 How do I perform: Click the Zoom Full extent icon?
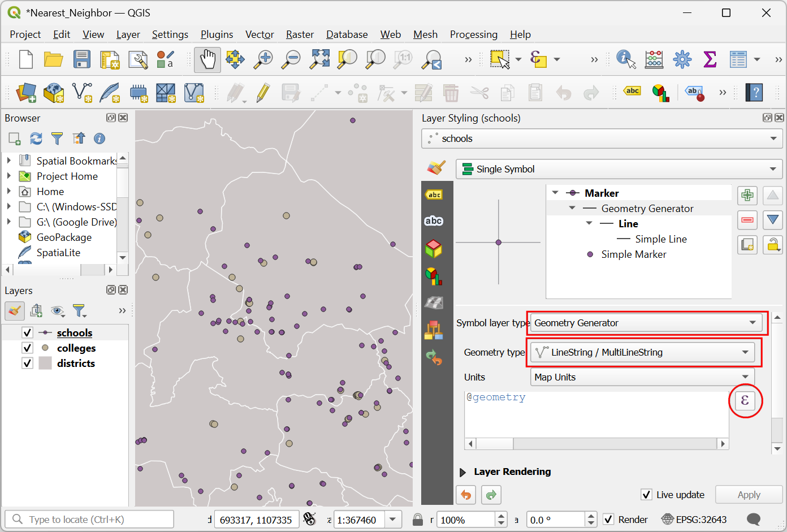(x=319, y=59)
